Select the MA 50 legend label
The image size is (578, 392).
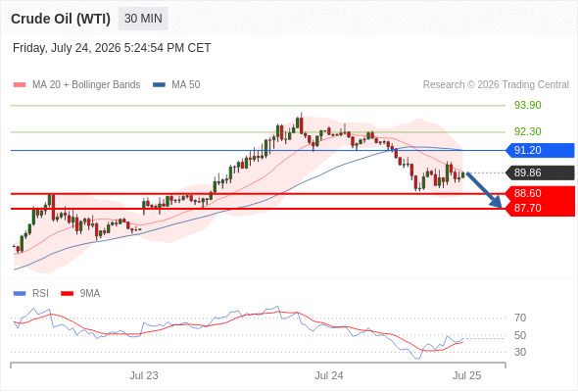tap(186, 85)
